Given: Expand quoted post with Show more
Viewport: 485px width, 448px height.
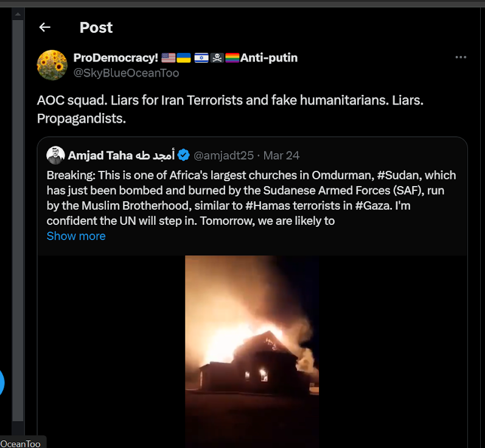Looking at the screenshot, I should point(76,236).
